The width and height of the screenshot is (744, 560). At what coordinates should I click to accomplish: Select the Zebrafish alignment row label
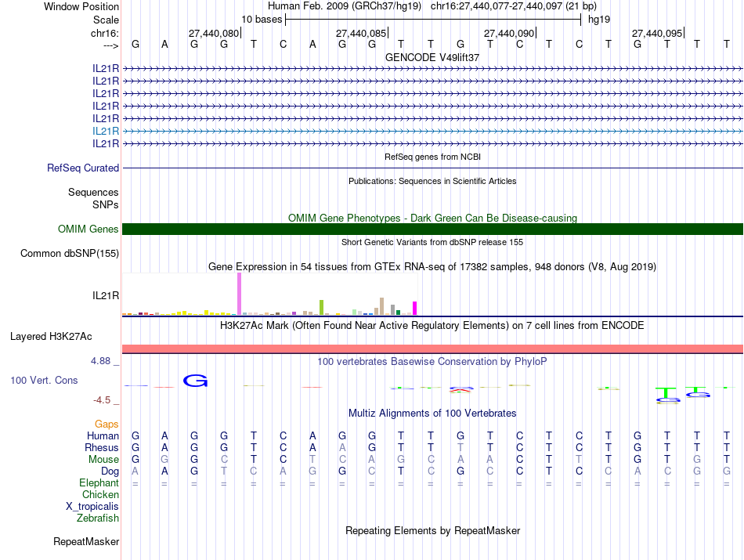[x=98, y=518]
